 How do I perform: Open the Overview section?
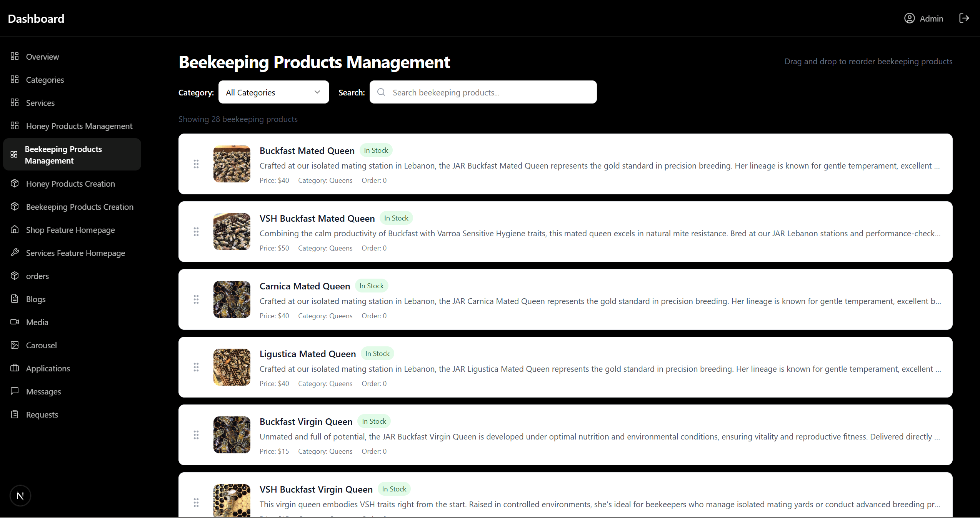42,57
